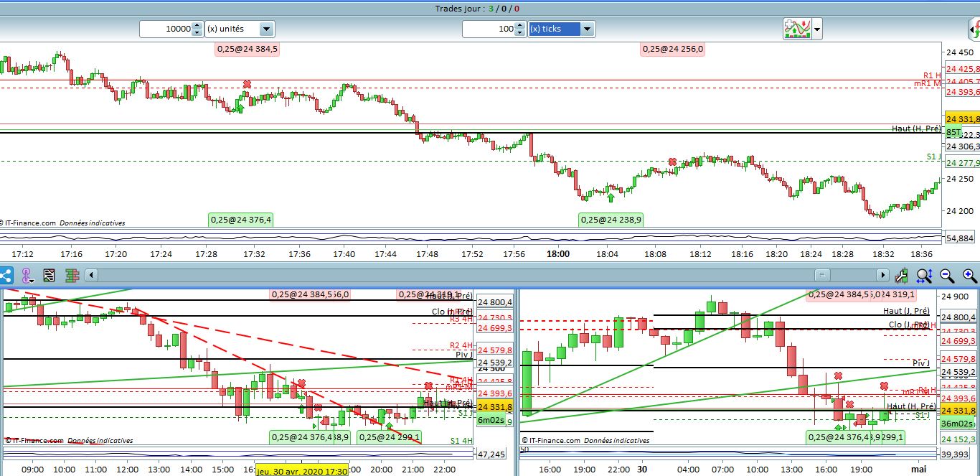980x476 pixels.
Task: Open chart settings wrench-candlestick icon
Action: click(x=902, y=275)
